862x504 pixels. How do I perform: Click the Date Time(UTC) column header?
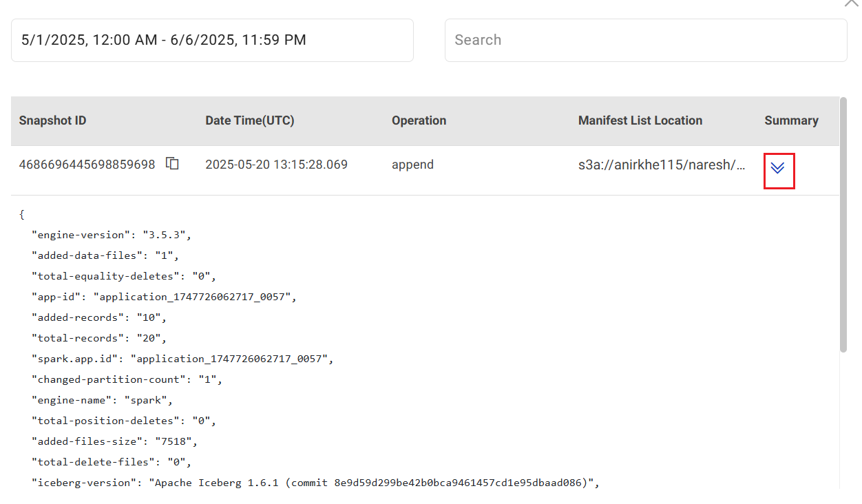(x=249, y=120)
